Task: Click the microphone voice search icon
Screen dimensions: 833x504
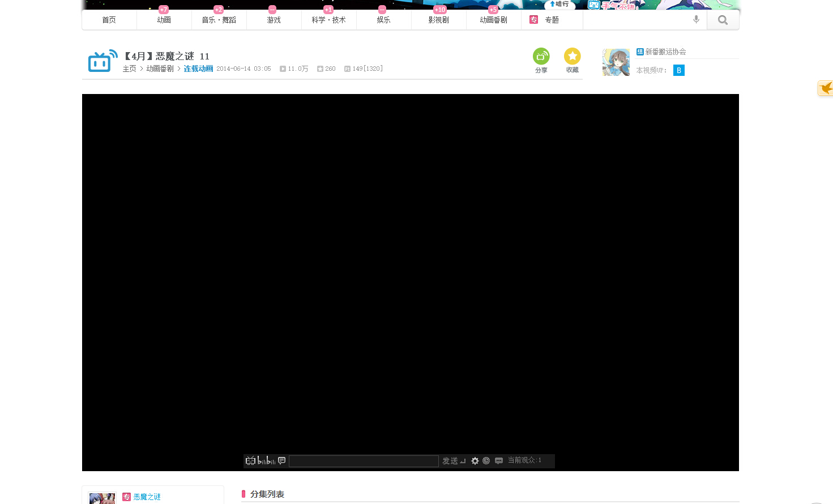Action: 697,20
